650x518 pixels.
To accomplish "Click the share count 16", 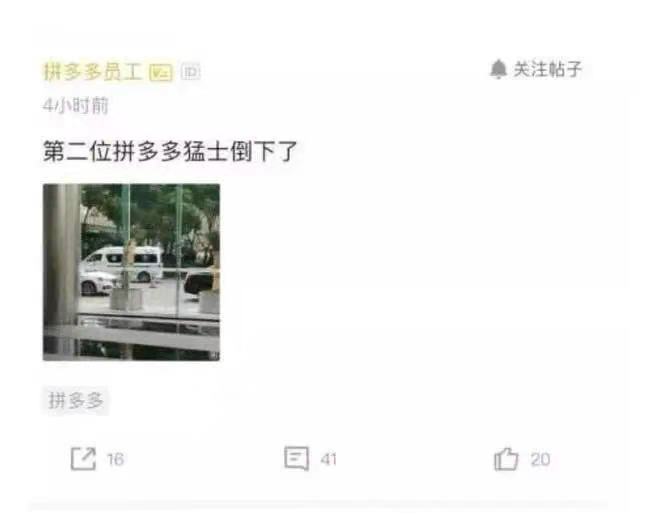I will (115, 459).
